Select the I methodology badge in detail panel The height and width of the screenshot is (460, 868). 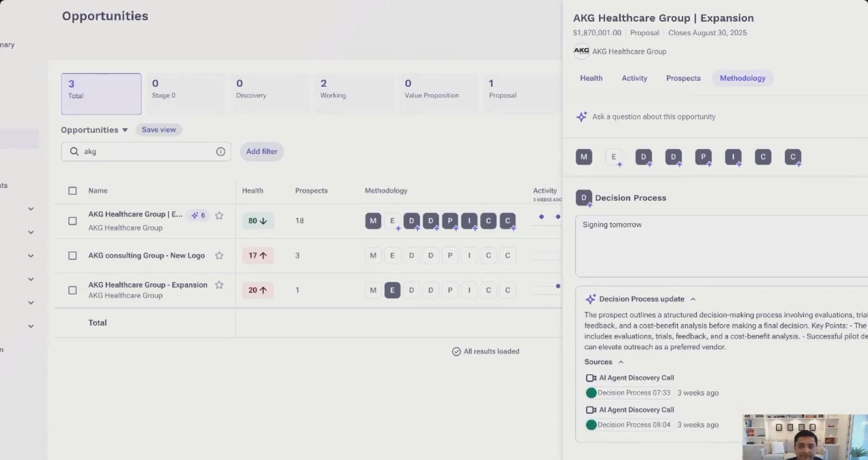point(733,157)
